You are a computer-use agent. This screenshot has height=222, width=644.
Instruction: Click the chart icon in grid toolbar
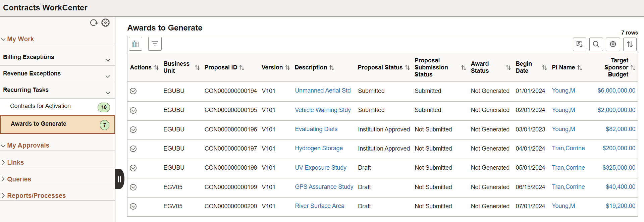136,44
